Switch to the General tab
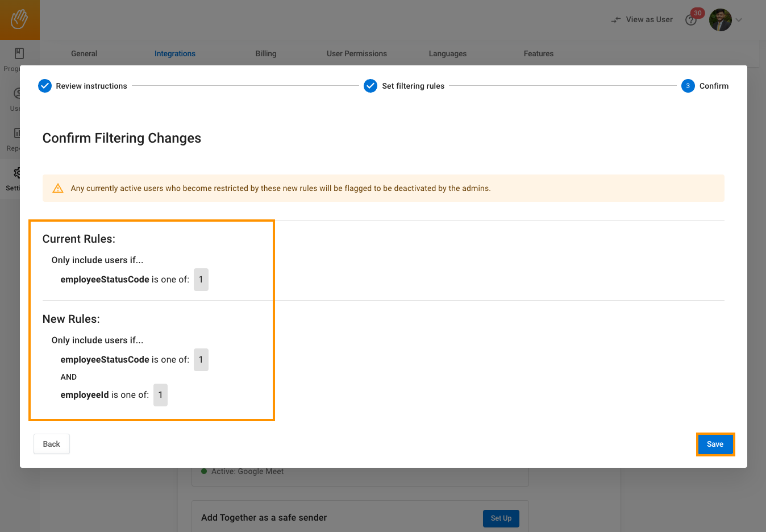Image resolution: width=766 pixels, height=532 pixels. coord(84,53)
